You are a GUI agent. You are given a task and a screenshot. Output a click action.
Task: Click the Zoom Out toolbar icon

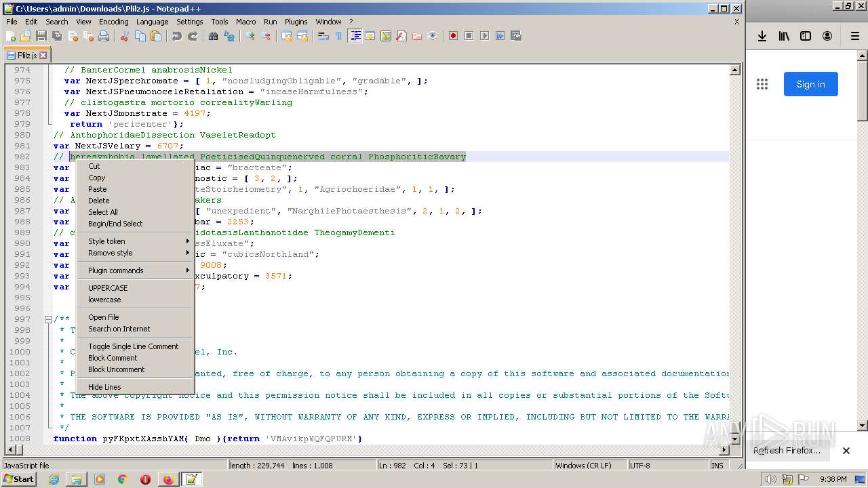pos(266,36)
